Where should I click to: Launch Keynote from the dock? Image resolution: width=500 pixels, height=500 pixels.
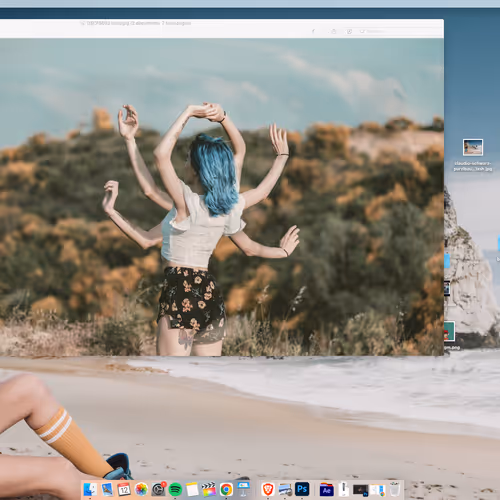[x=243, y=489]
